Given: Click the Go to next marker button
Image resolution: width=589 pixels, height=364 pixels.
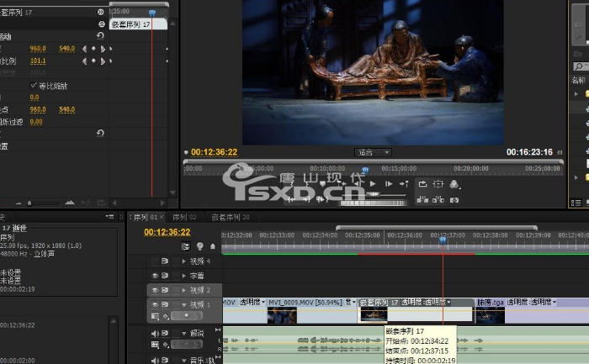Looking at the screenshot, I should tap(404, 184).
